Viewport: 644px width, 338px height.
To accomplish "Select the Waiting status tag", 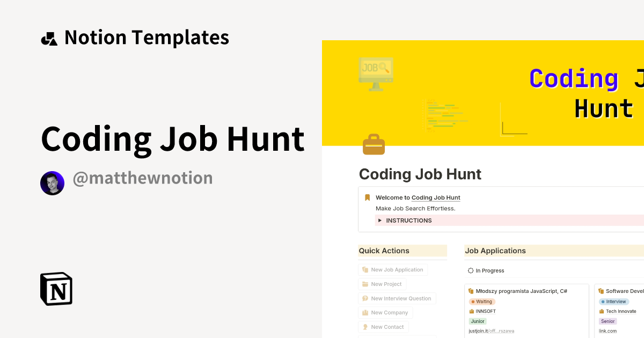I will click(481, 302).
